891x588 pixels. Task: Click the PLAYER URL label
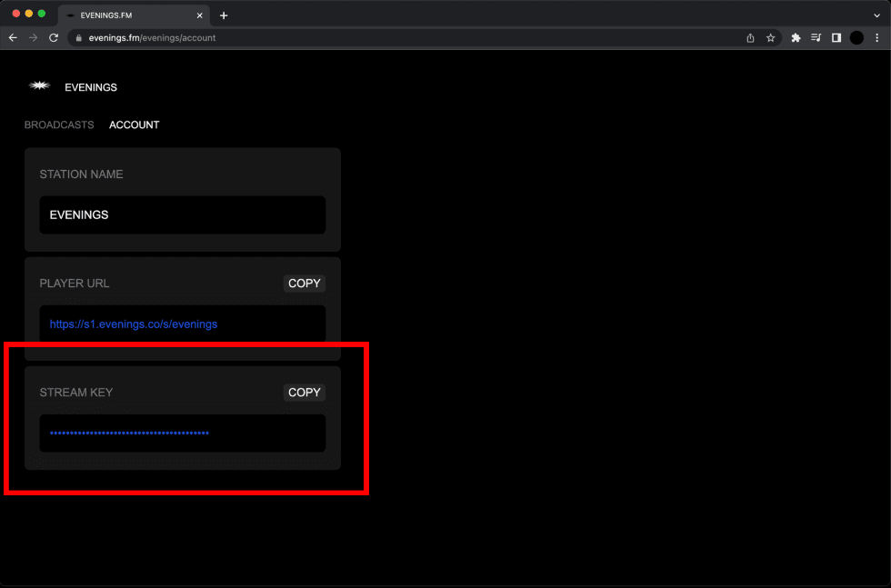[x=75, y=284]
